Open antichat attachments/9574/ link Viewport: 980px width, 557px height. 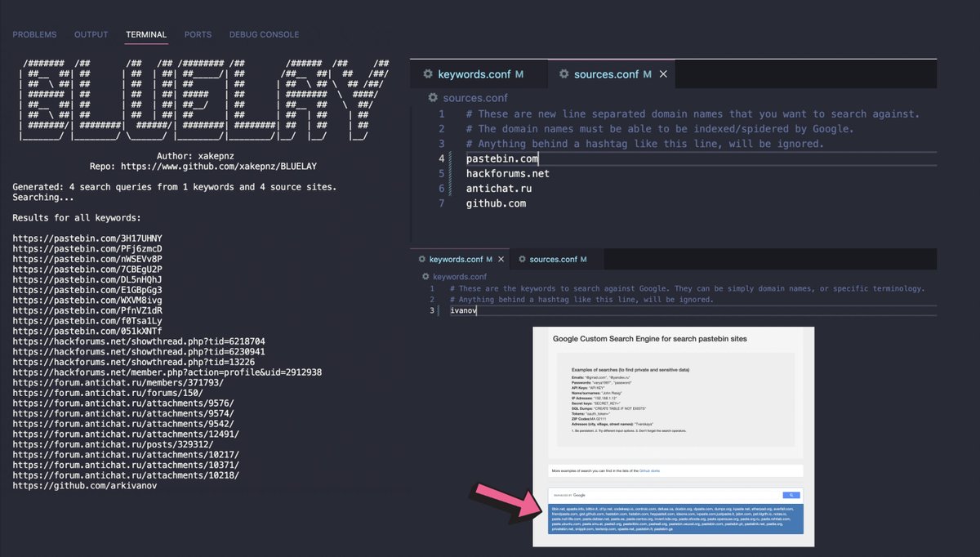(123, 413)
